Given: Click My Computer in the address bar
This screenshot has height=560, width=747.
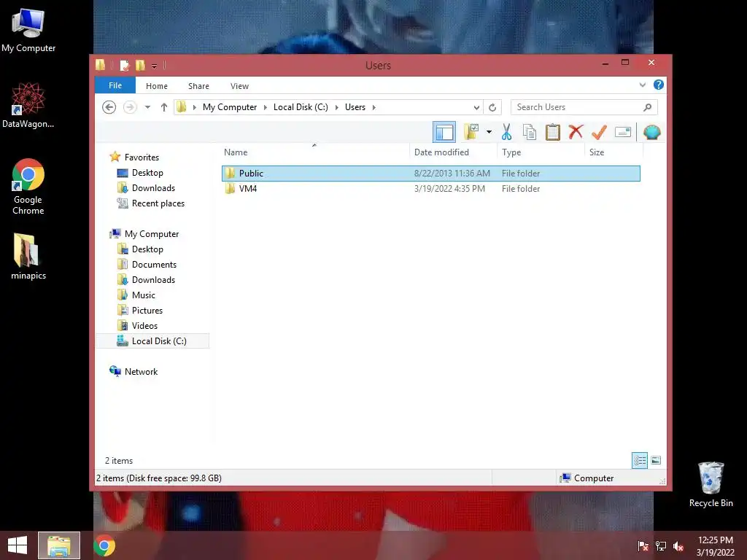Looking at the screenshot, I should click(230, 107).
